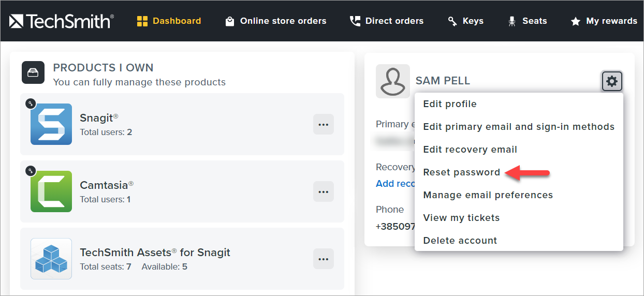The height and width of the screenshot is (296, 644).
Task: Click the TechSmith Assets cube icon
Action: coord(51,259)
